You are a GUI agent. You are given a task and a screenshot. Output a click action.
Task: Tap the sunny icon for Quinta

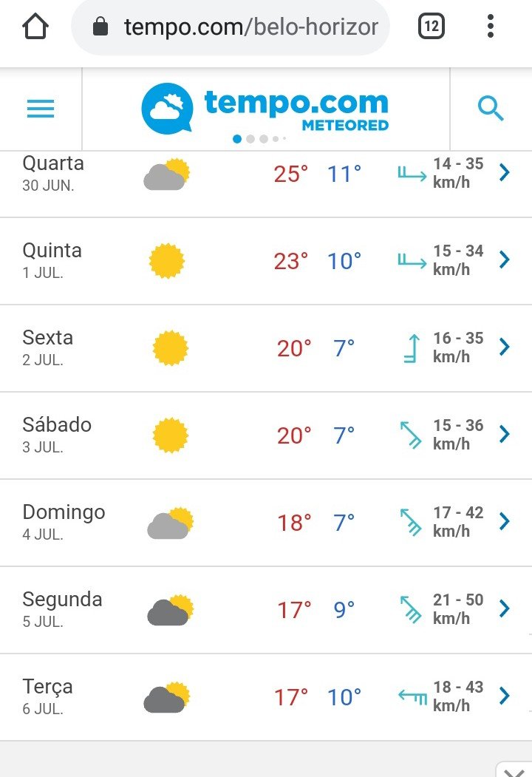coord(167,261)
